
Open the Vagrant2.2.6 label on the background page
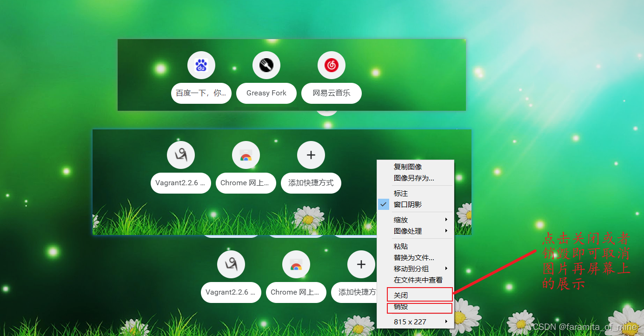tap(231, 292)
